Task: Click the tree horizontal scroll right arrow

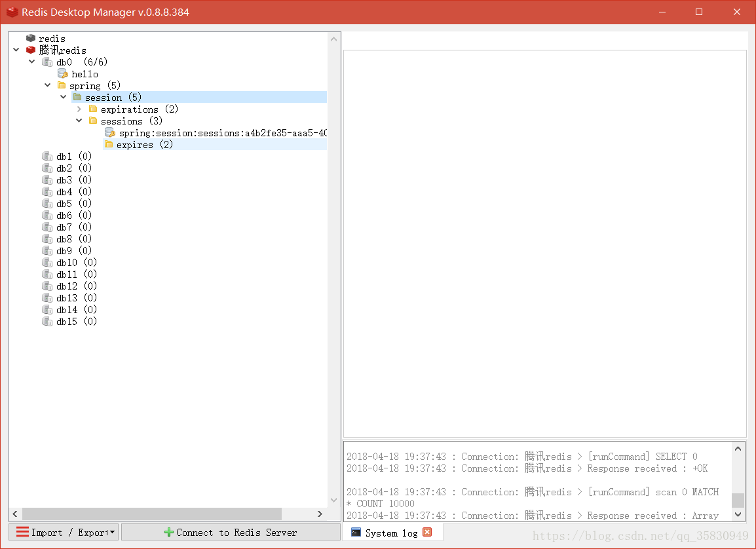Action: coord(320,514)
